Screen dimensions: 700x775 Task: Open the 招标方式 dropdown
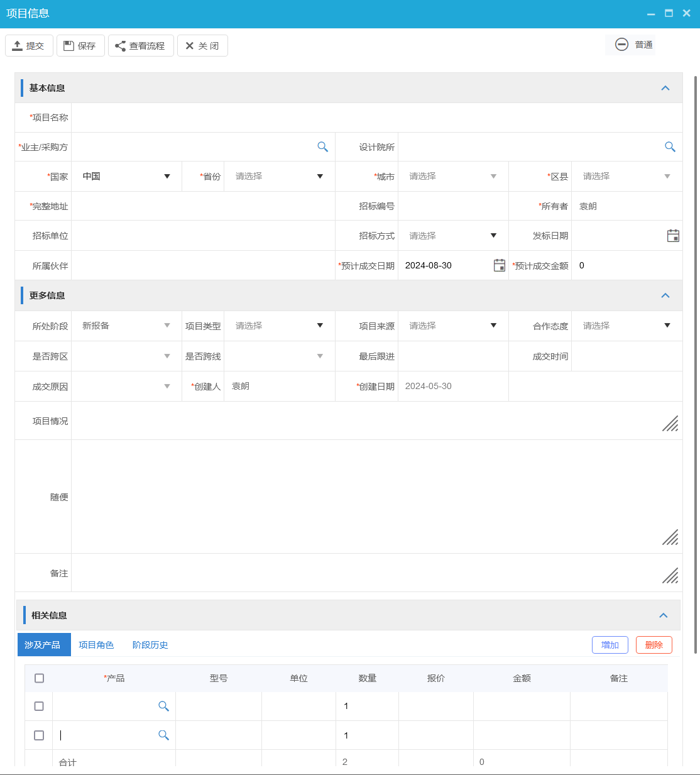494,235
